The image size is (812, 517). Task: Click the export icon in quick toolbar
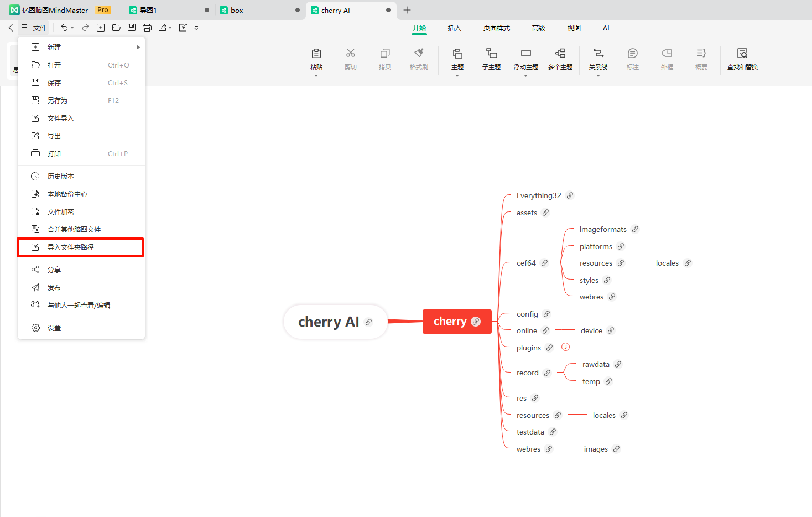pyautogui.click(x=163, y=28)
